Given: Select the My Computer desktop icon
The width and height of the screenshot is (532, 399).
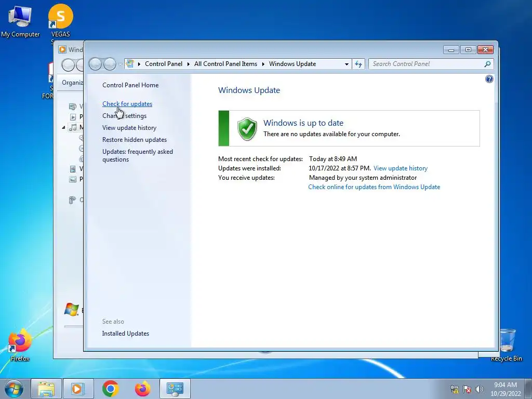Looking at the screenshot, I should 20,21.
